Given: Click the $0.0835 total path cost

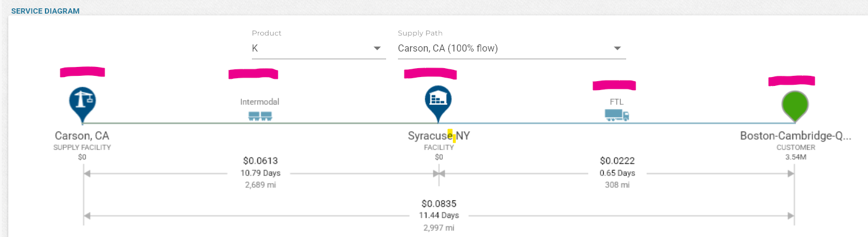Looking at the screenshot, I should pyautogui.click(x=439, y=204).
